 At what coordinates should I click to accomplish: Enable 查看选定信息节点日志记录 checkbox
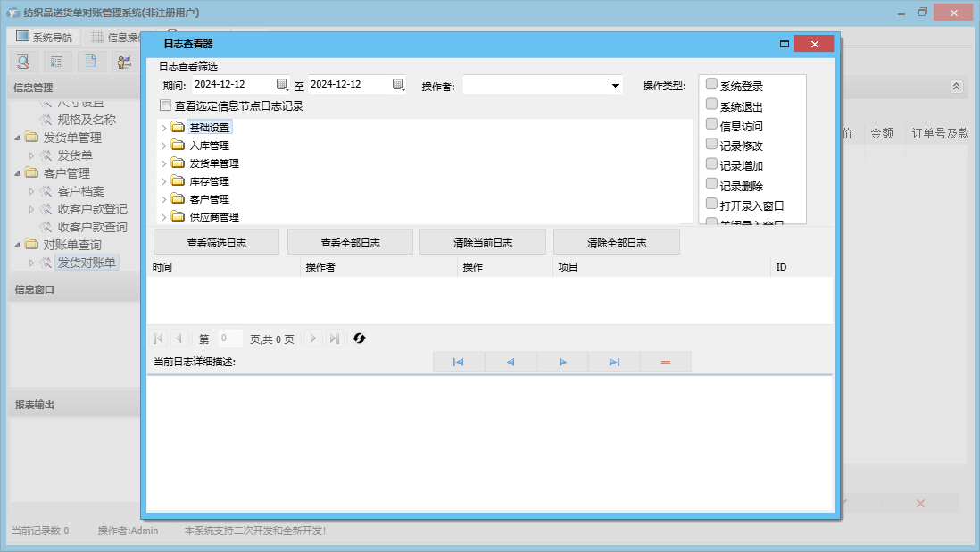pos(166,105)
